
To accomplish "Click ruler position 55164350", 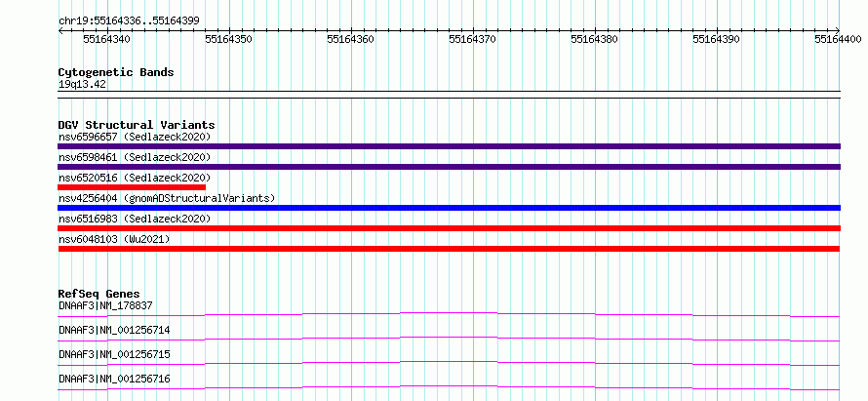I will [x=228, y=39].
